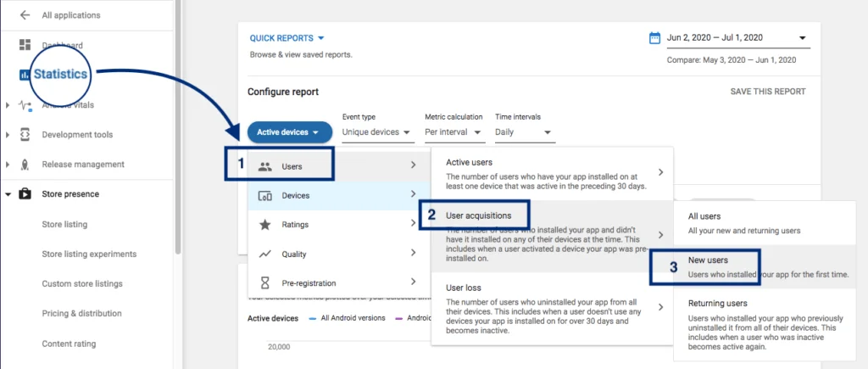
Task: Open Custom store listings in the sidebar
Action: [82, 283]
